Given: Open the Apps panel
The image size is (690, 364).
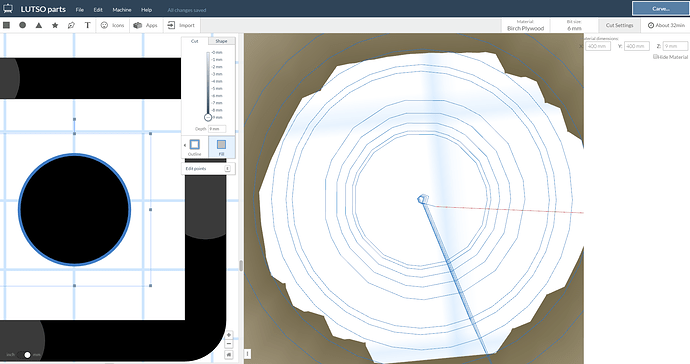Looking at the screenshot, I should tap(146, 25).
